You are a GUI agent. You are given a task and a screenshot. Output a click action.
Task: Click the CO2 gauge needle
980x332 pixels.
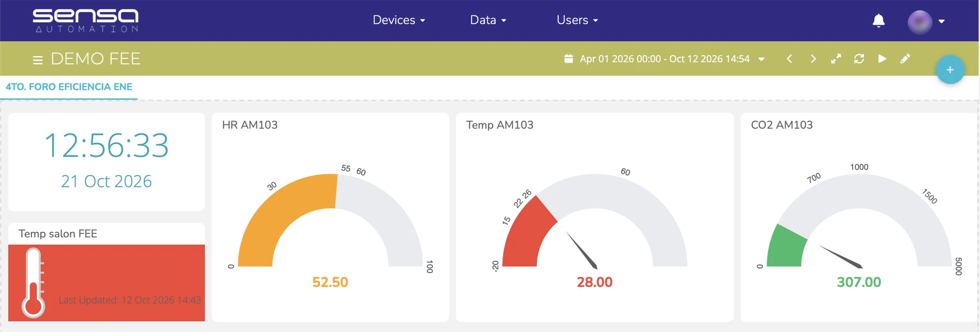tap(841, 257)
